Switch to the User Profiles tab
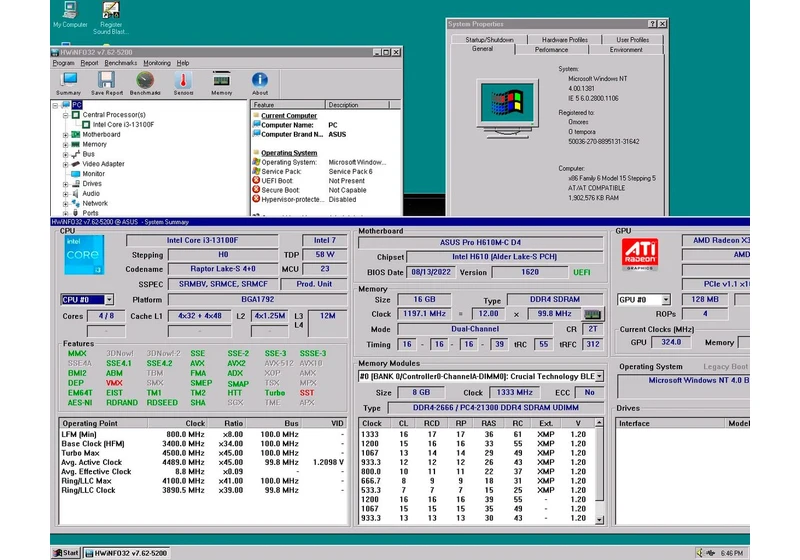The image size is (800, 560). pyautogui.click(x=633, y=39)
